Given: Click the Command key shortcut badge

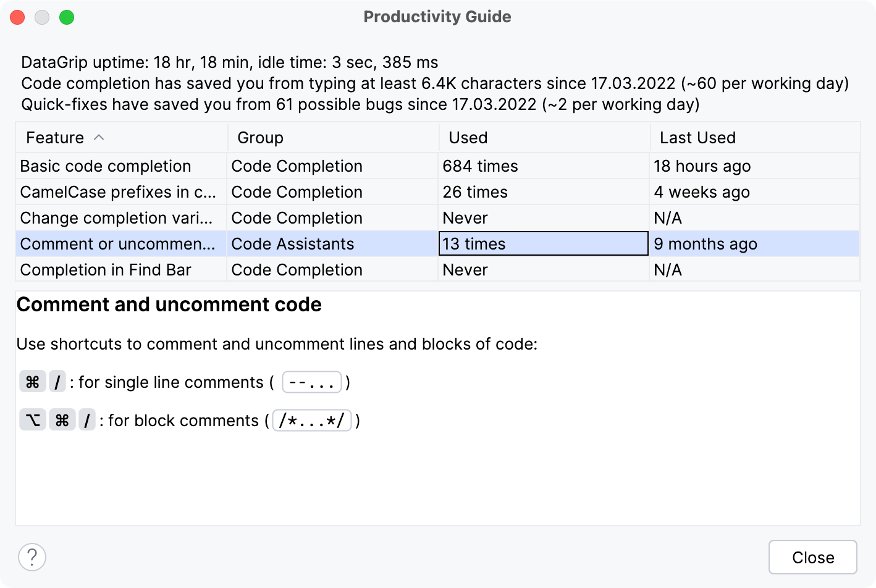Looking at the screenshot, I should tap(32, 382).
